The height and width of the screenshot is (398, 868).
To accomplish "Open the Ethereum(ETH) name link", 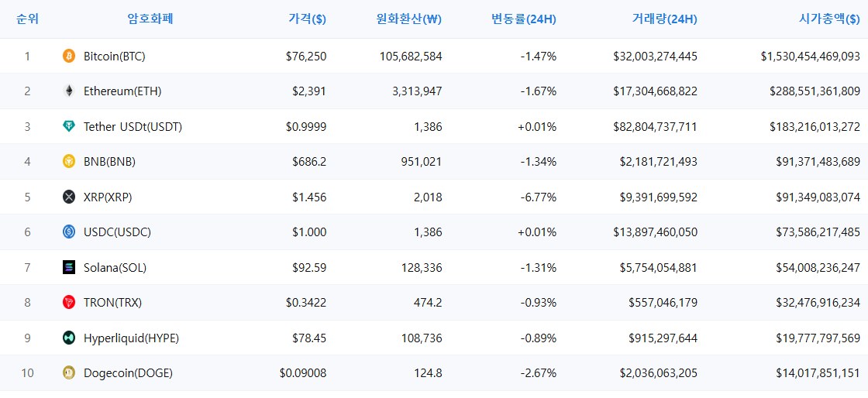I will [x=122, y=91].
